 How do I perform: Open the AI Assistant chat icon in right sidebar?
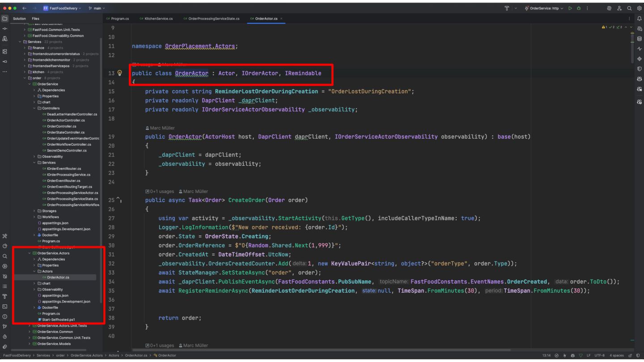coord(639,29)
